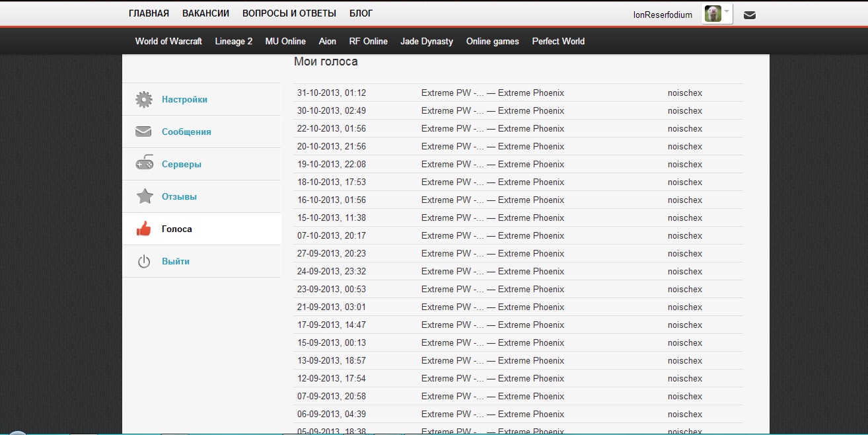Image resolution: width=868 pixels, height=435 pixels.
Task: Open Extreme Phoenix server in 13-09-2013 row
Action: click(x=493, y=361)
